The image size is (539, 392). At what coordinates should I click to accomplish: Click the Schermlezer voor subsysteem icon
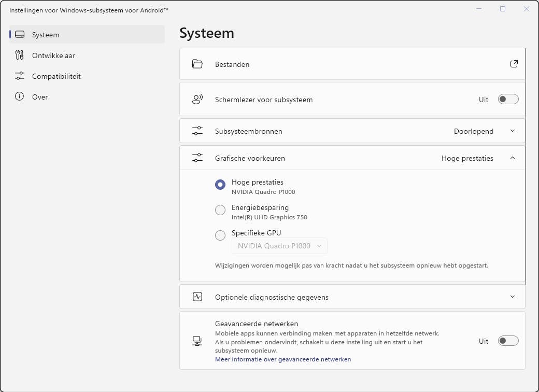[197, 100]
